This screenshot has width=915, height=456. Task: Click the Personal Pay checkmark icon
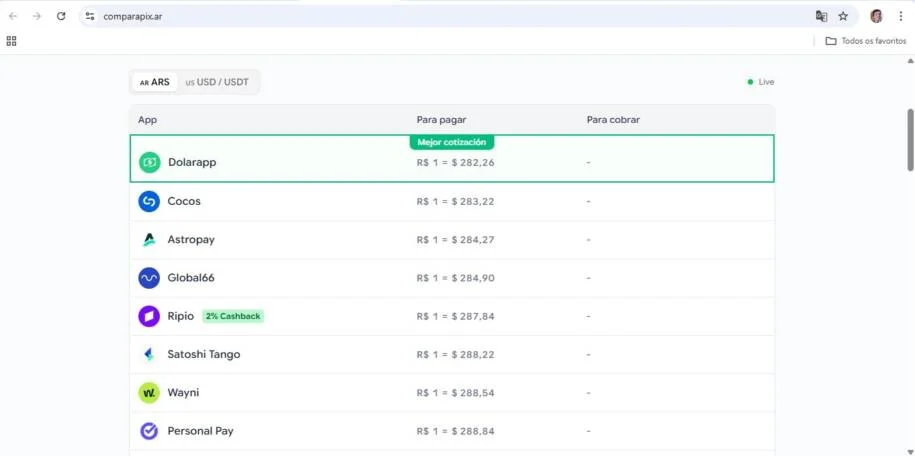click(x=149, y=431)
